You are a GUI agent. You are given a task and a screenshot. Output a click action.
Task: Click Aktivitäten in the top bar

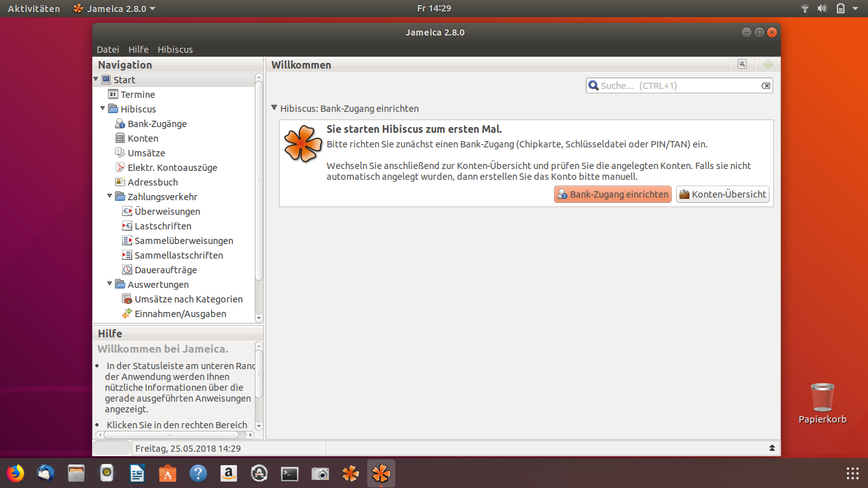34,8
